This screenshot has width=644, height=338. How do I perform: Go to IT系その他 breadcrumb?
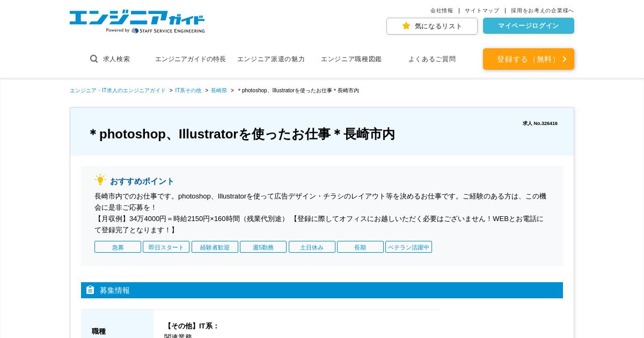coord(188,91)
